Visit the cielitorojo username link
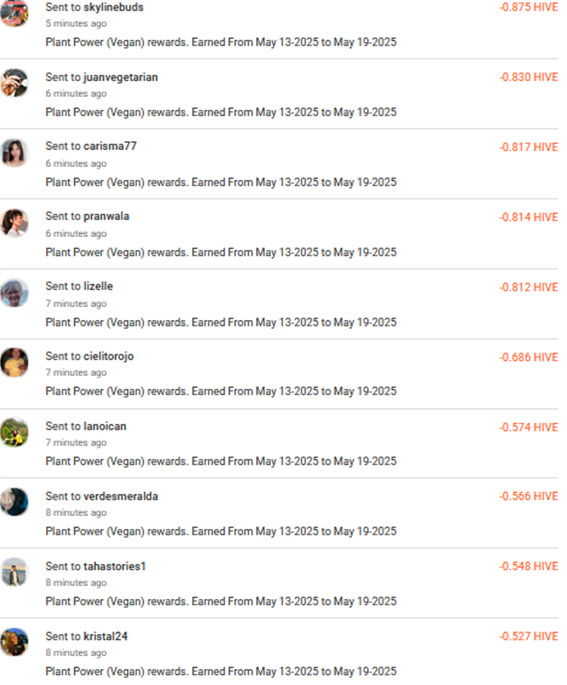The image size is (567, 685). pyautogui.click(x=108, y=356)
